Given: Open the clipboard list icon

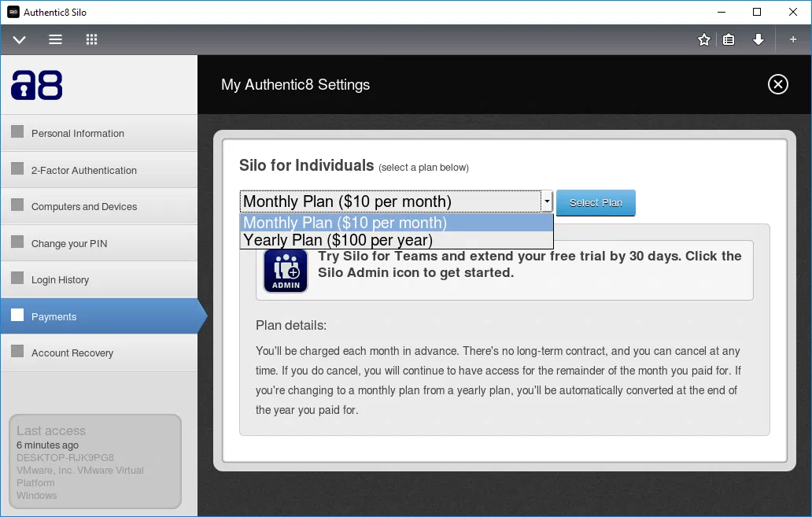Looking at the screenshot, I should pyautogui.click(x=729, y=39).
